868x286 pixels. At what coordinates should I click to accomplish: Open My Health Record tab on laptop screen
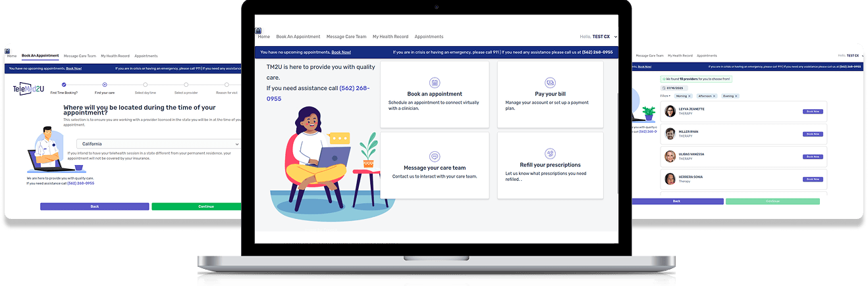[x=391, y=37]
